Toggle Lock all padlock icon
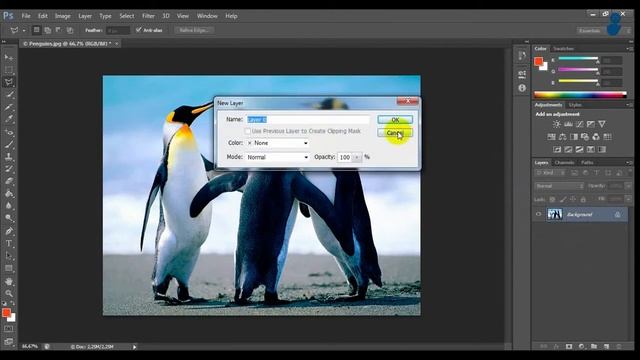 583,199
